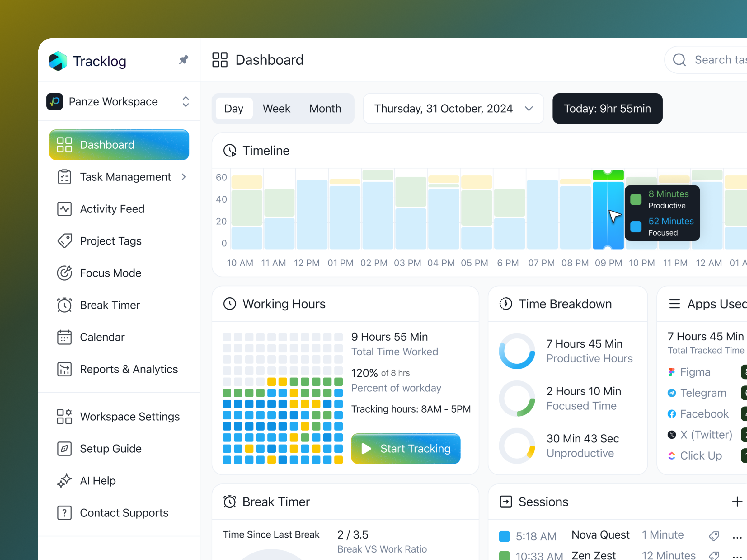This screenshot has height=560, width=747.
Task: Select the Month view tab
Action: click(x=325, y=108)
